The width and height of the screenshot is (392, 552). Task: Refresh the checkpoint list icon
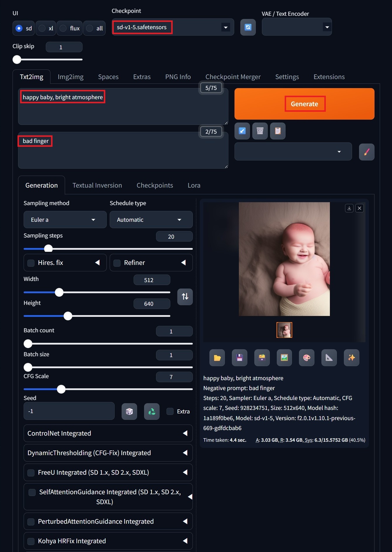[248, 27]
